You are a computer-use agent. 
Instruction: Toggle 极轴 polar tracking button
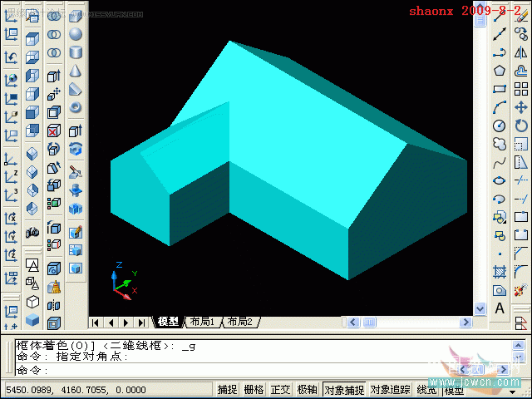(x=307, y=390)
